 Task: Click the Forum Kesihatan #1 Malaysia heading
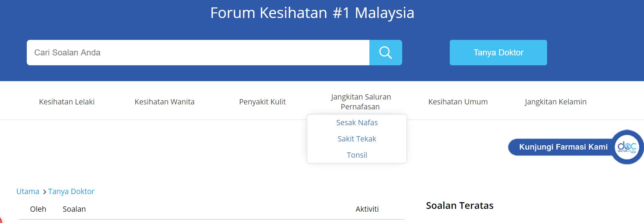click(312, 13)
